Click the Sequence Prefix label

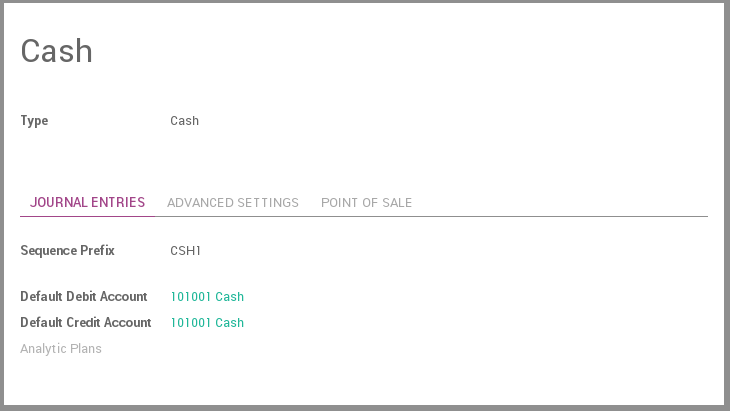67,251
